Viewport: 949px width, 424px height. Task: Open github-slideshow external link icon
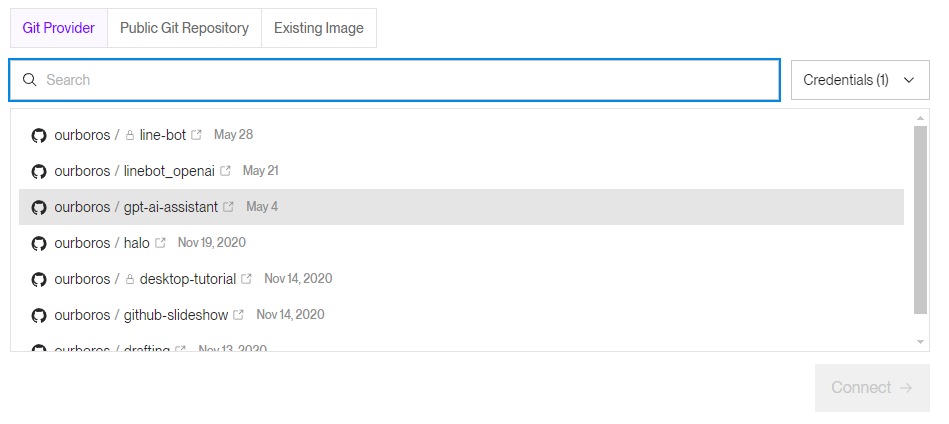pos(238,315)
